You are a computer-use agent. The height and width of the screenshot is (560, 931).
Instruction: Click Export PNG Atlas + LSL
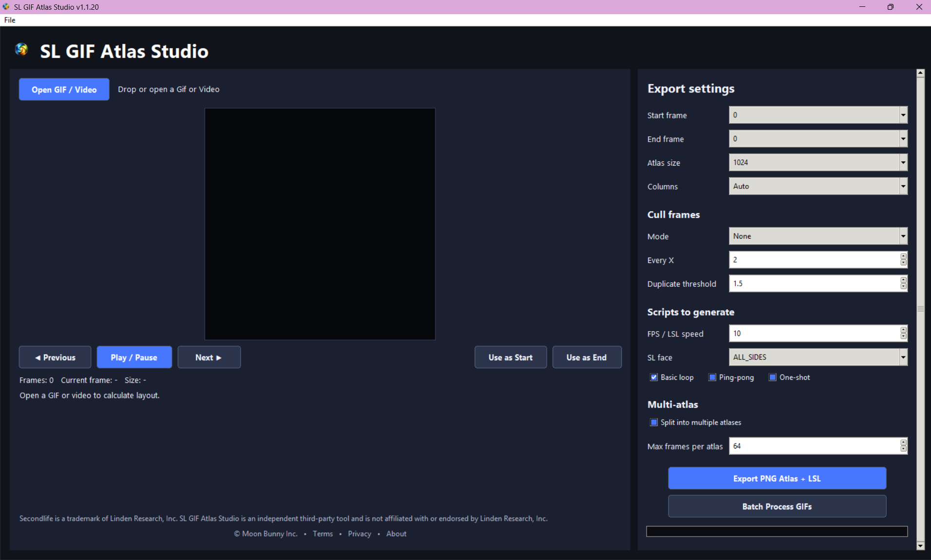777,479
